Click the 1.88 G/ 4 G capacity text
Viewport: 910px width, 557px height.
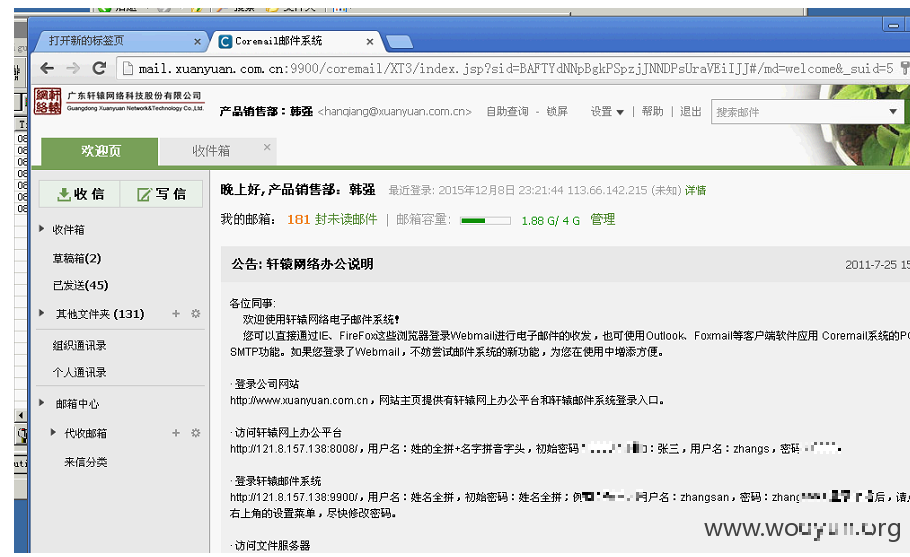point(550,220)
